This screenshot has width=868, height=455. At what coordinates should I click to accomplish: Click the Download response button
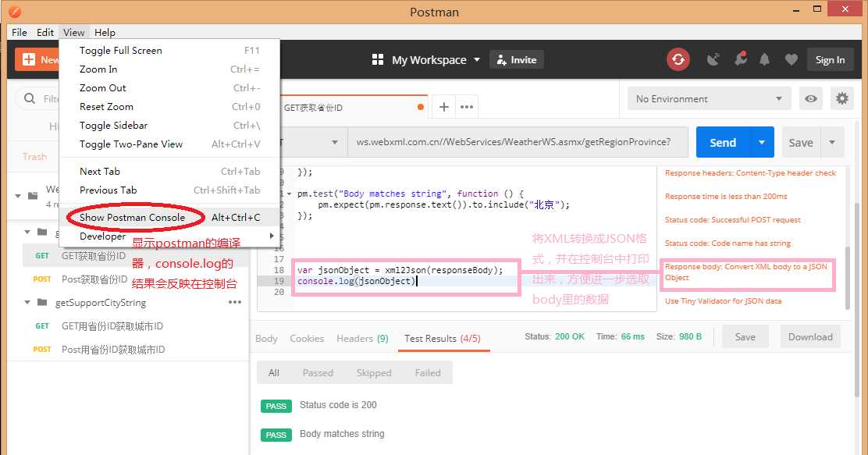point(810,337)
